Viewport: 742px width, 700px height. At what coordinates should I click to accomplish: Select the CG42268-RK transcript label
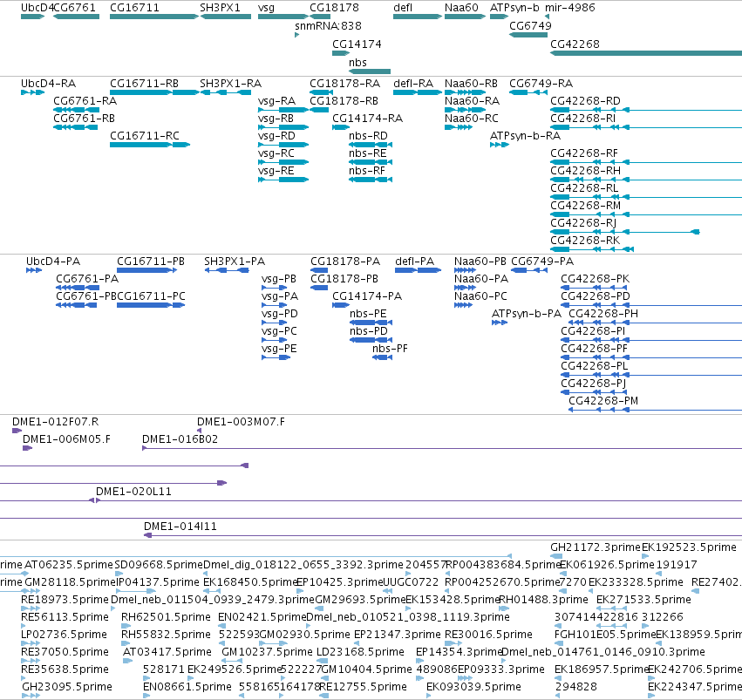585,241
